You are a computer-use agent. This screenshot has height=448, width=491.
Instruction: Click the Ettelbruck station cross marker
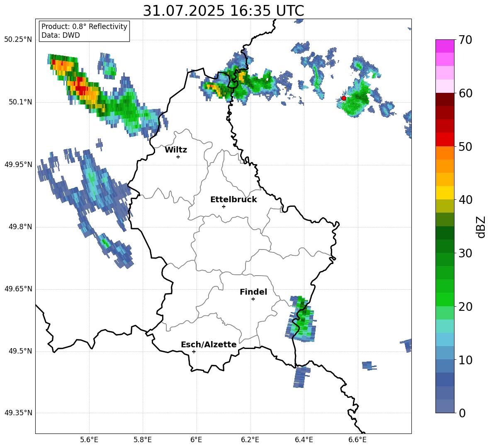point(224,206)
